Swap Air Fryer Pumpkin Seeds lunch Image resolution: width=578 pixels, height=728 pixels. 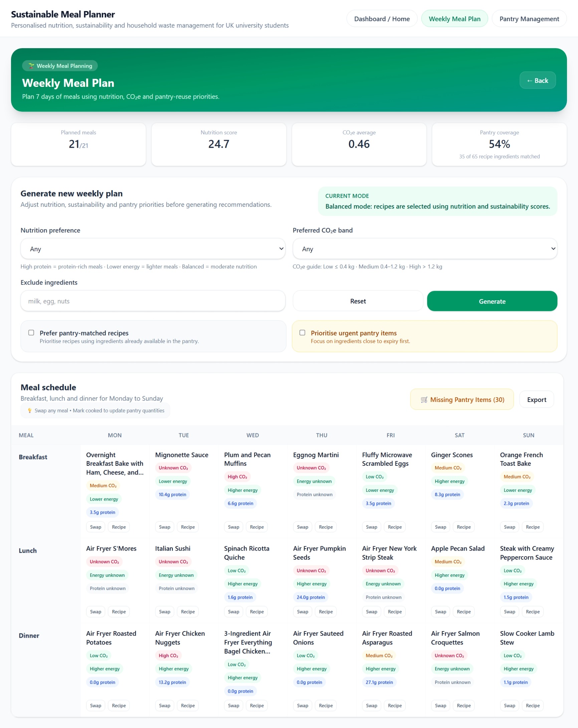303,611
